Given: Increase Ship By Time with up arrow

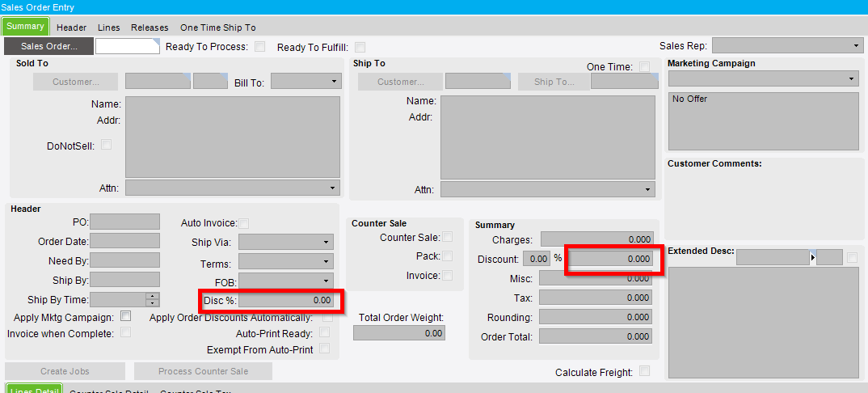Looking at the screenshot, I should click(152, 296).
